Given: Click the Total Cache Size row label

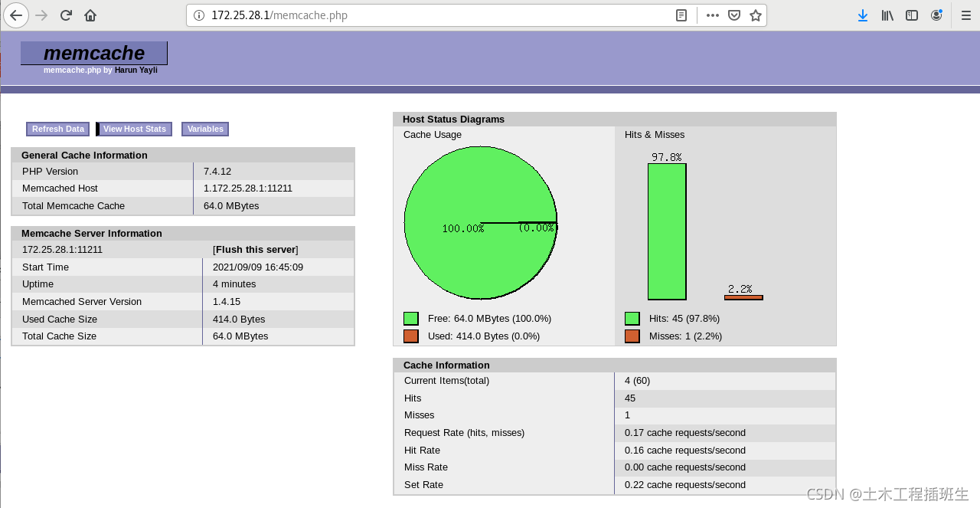Looking at the screenshot, I should click(60, 336).
